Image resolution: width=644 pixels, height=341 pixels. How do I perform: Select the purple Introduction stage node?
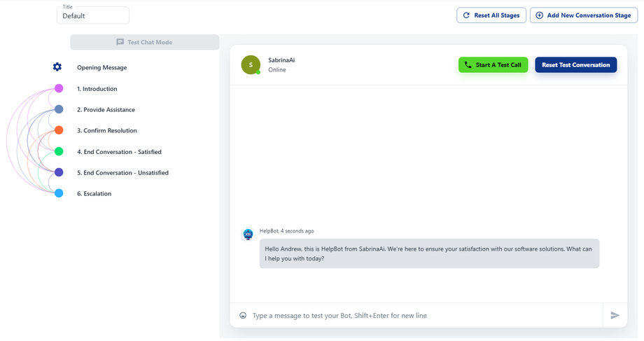[59, 89]
